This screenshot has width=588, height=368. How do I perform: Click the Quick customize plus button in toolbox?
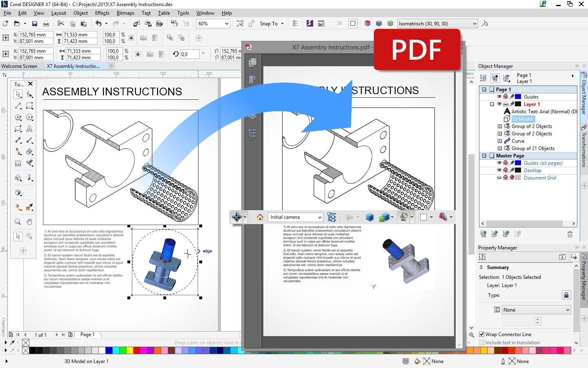[x=23, y=251]
